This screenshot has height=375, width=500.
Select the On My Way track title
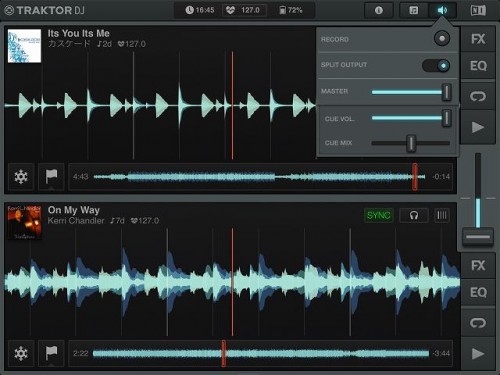click(74, 210)
